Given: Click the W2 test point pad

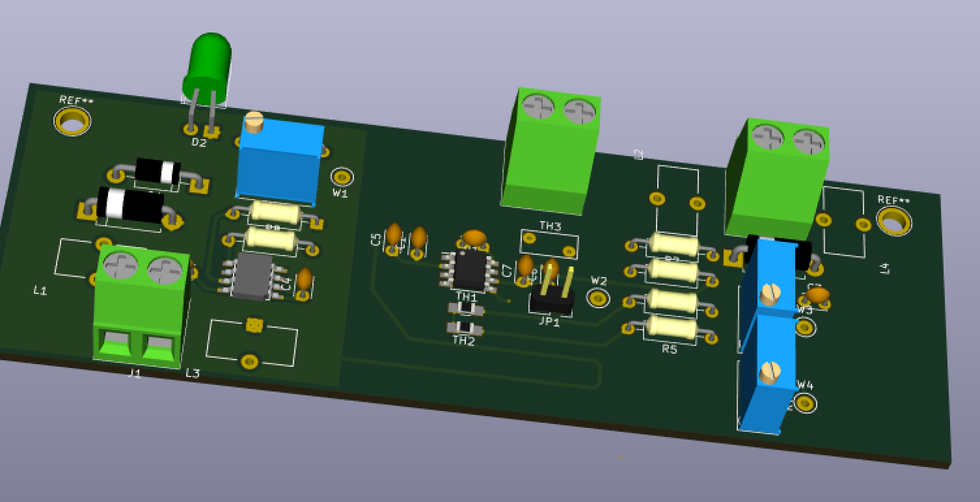Looking at the screenshot, I should pyautogui.click(x=598, y=298).
